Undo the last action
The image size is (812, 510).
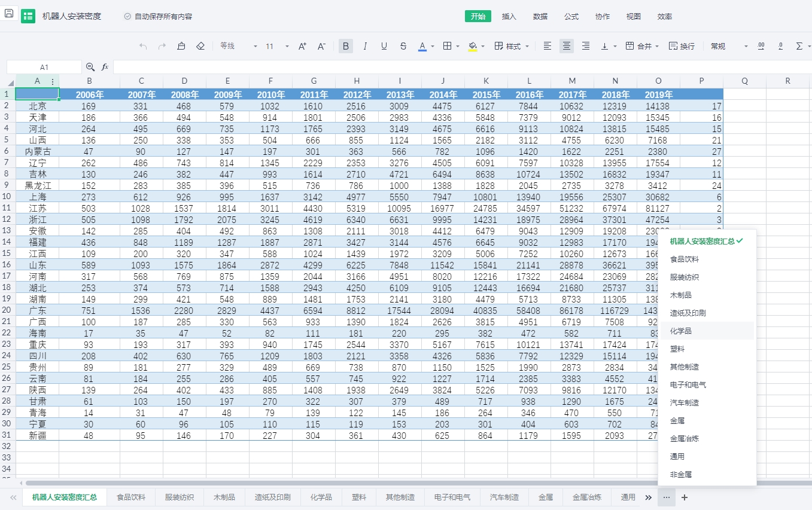pos(143,46)
